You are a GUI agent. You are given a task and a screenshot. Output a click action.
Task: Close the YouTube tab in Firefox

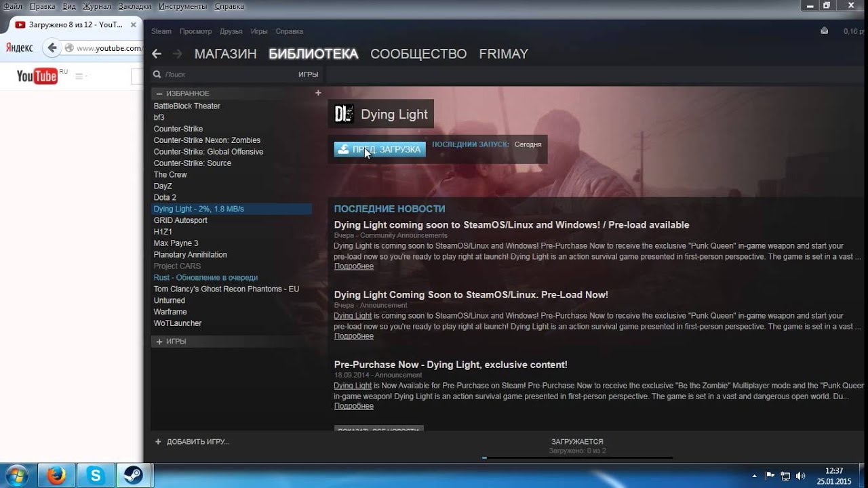pos(134,24)
